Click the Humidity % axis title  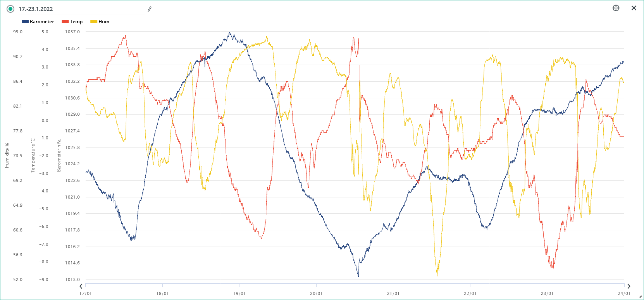[x=7, y=155]
